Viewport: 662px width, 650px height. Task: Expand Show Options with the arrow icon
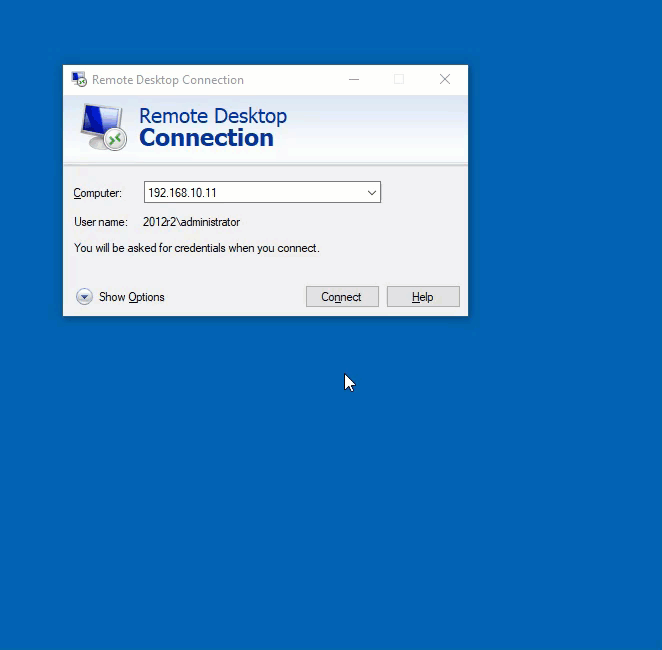tap(84, 297)
